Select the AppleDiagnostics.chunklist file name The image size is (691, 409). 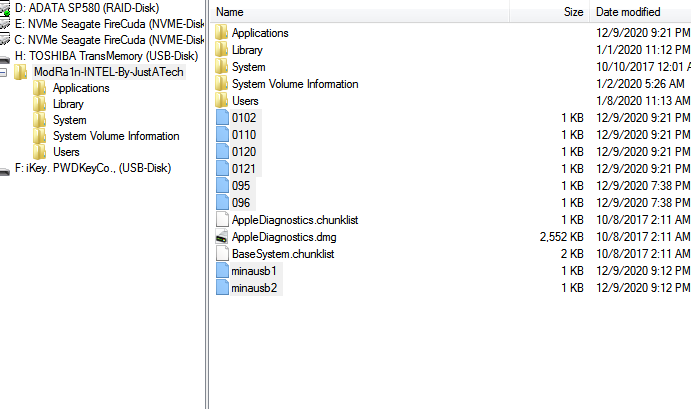tap(295, 219)
